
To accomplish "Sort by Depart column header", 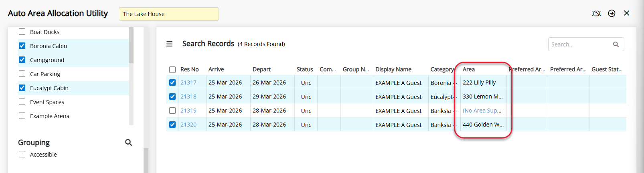I will (x=261, y=69).
